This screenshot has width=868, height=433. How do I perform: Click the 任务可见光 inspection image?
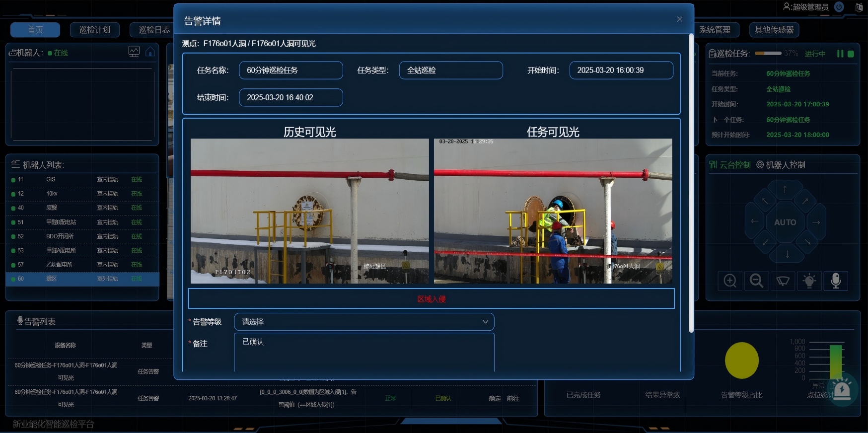[x=553, y=211]
